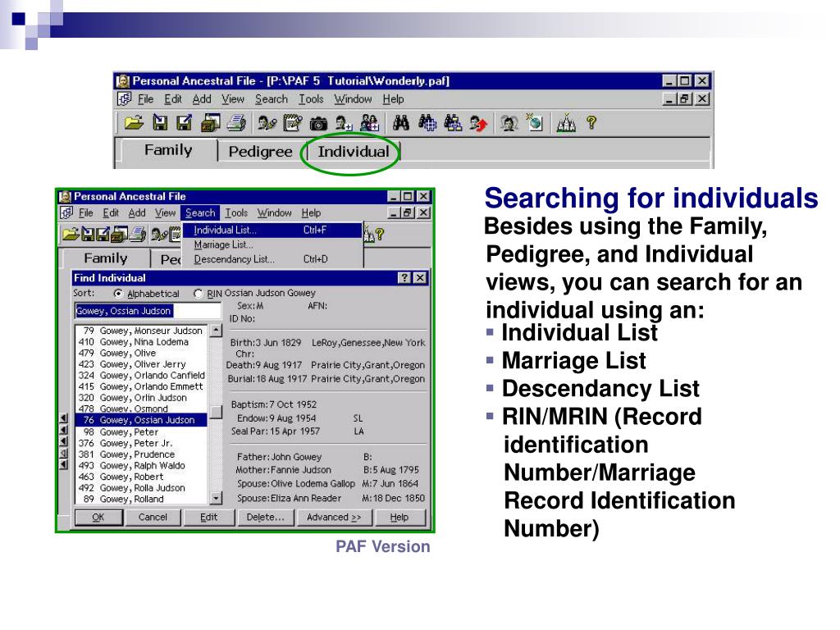Open the Tools menu in the Wonderly.paf window
Viewport: 840px width, 630px height.
coord(311,99)
